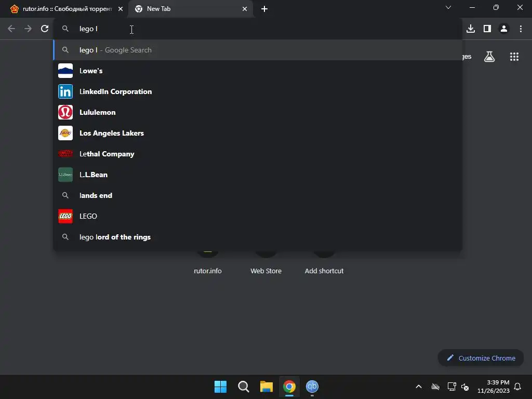
Task: Go forward to next page
Action: tap(28, 29)
